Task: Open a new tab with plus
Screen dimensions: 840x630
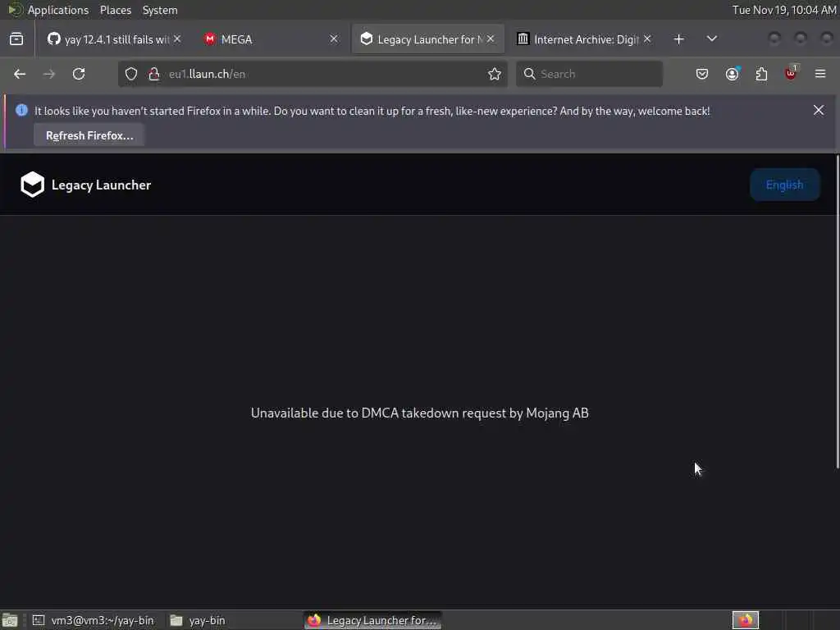Action: 678,39
